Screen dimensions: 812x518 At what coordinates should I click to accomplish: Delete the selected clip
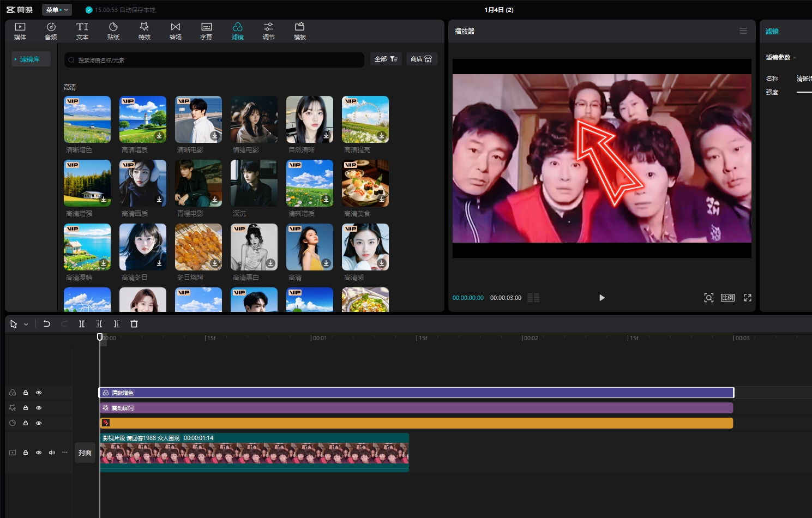click(x=134, y=324)
